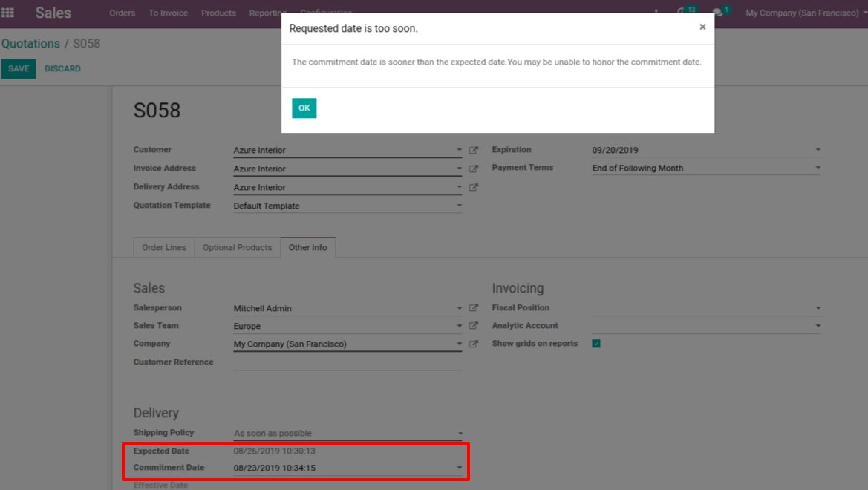Open the Products menu

(x=218, y=13)
